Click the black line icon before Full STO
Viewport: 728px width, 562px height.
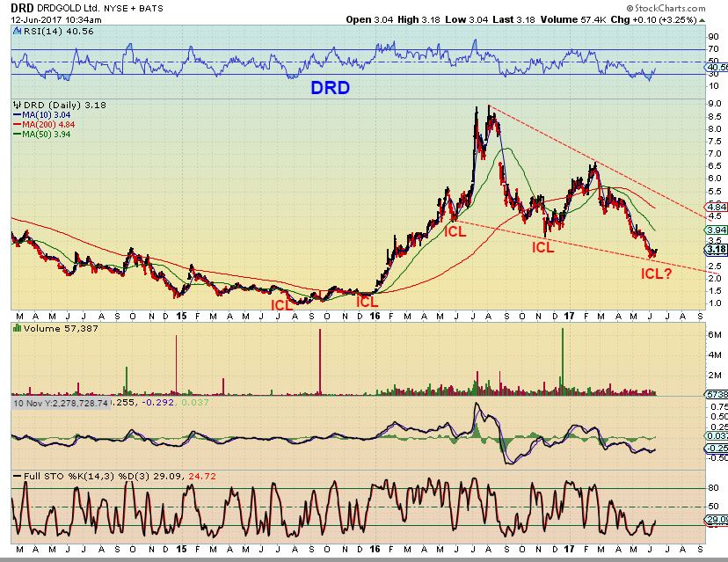click(18, 477)
